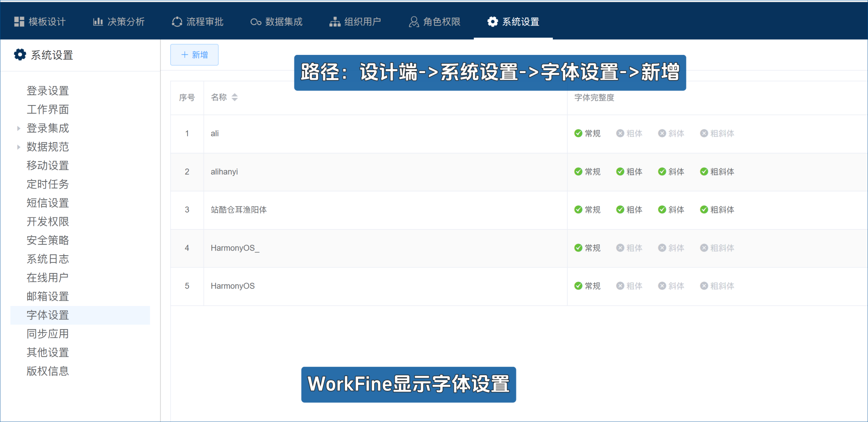The height and width of the screenshot is (422, 868).
Task: Click font name 站酷仓耳渔阳体
Action: 239,210
